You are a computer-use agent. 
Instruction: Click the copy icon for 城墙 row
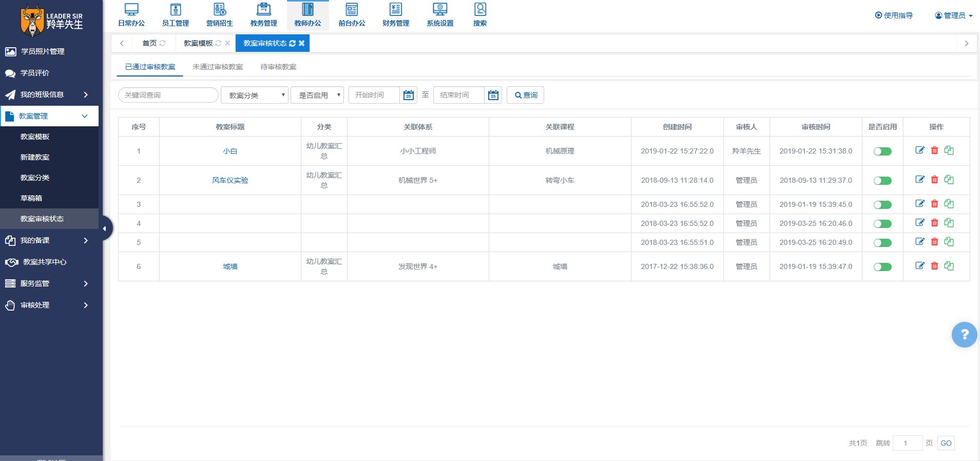[x=949, y=266]
